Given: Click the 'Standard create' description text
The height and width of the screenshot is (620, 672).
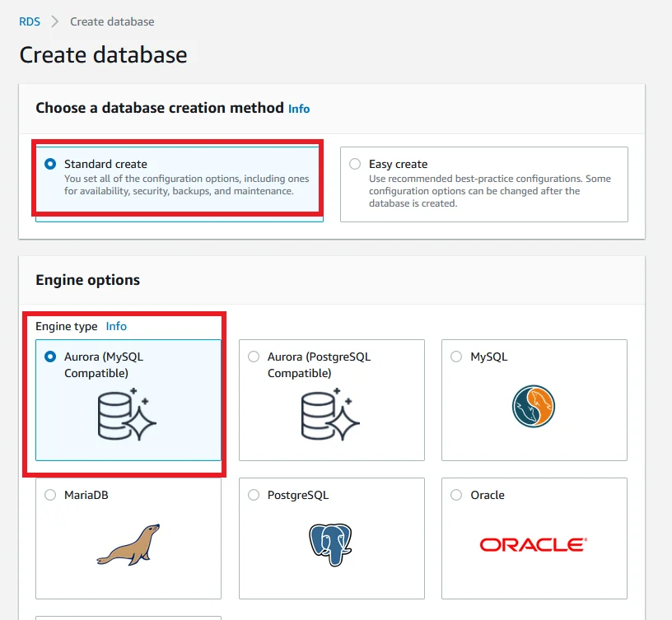Looking at the screenshot, I should pyautogui.click(x=186, y=184).
